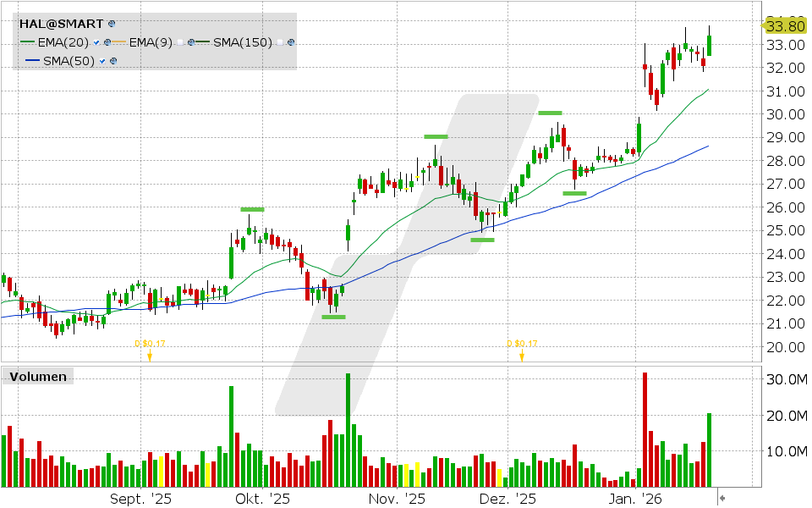Open settings globe icon for SMA(150)

290,42
